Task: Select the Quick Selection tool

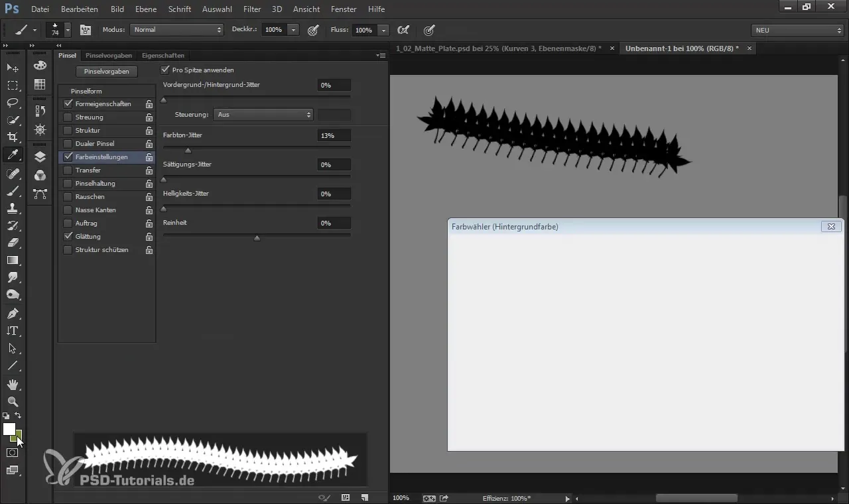Action: tap(13, 120)
